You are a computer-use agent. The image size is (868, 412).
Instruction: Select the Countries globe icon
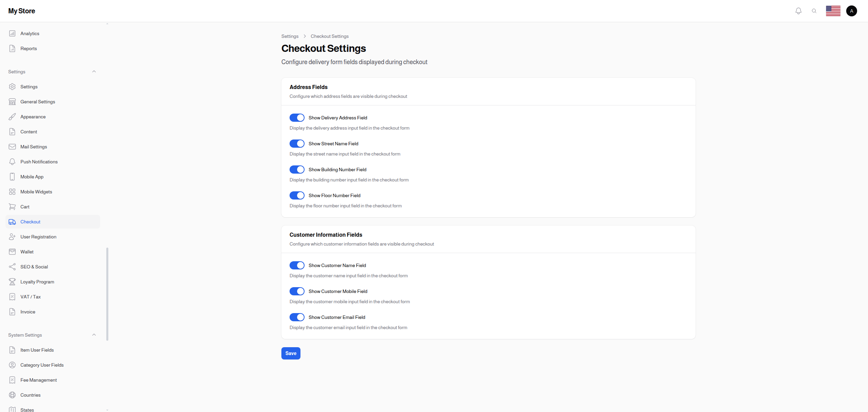pos(12,395)
